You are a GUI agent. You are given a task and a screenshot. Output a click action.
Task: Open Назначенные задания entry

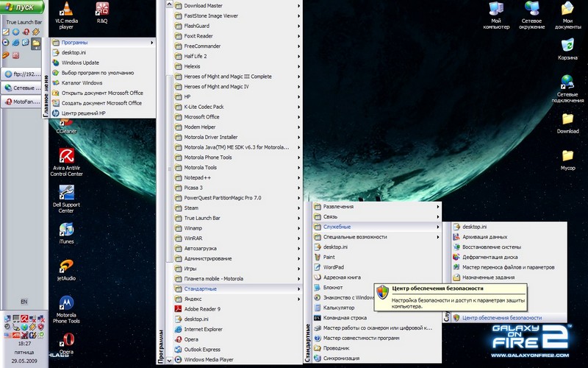509,277
